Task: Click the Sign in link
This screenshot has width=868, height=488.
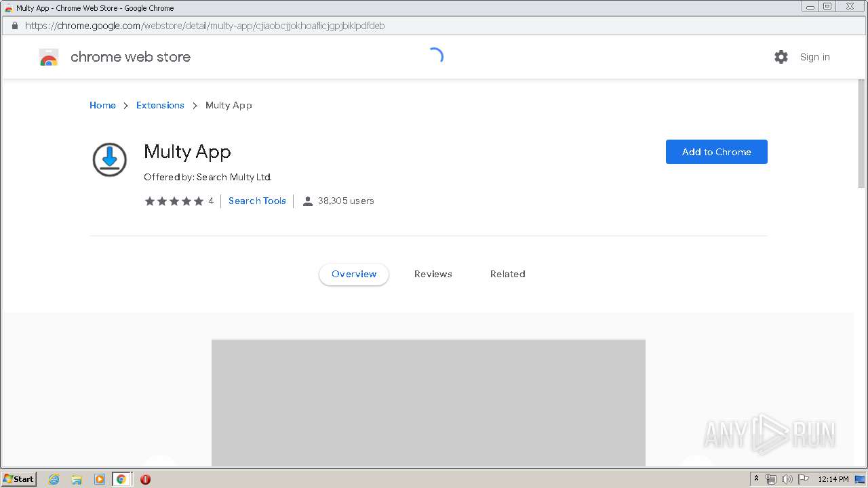Action: [814, 57]
